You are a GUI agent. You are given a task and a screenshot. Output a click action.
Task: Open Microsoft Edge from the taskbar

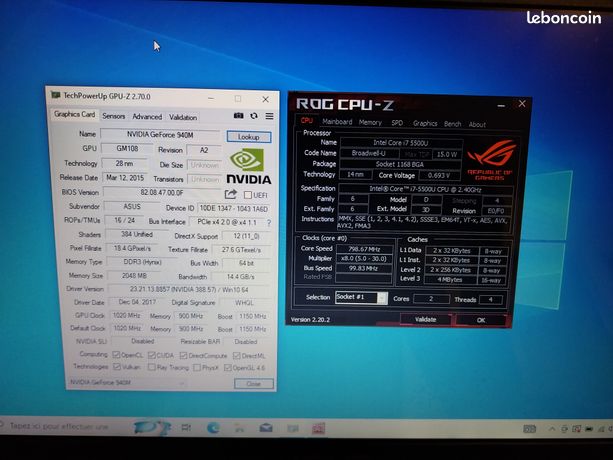coord(213,428)
